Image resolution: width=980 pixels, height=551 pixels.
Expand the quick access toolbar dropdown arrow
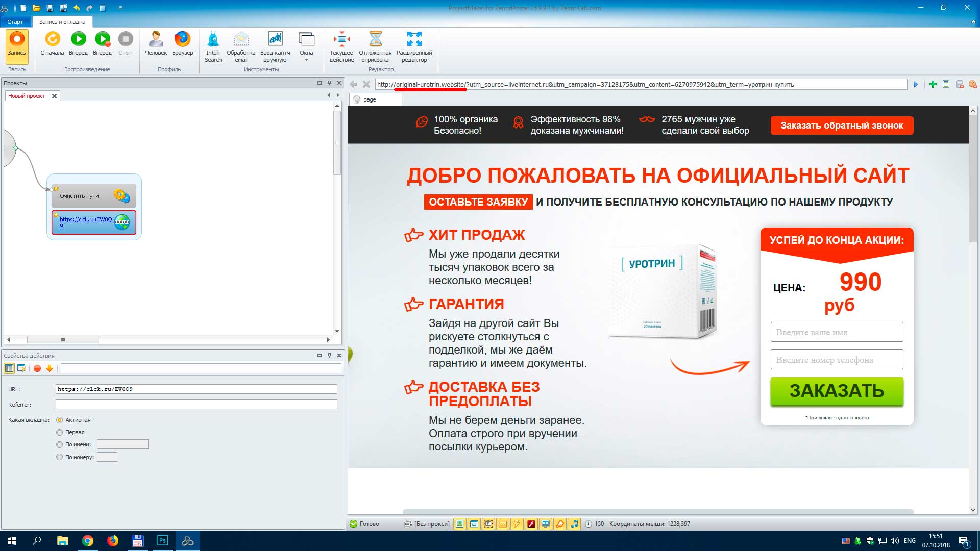pos(120,8)
